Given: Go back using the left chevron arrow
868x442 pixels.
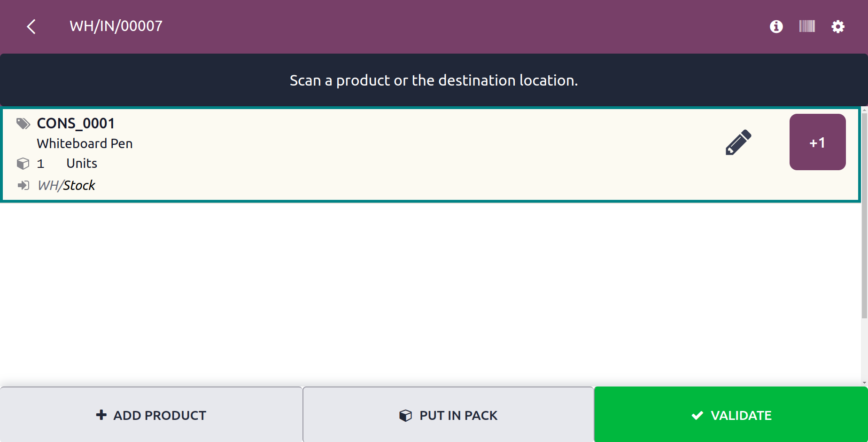Looking at the screenshot, I should (x=31, y=27).
